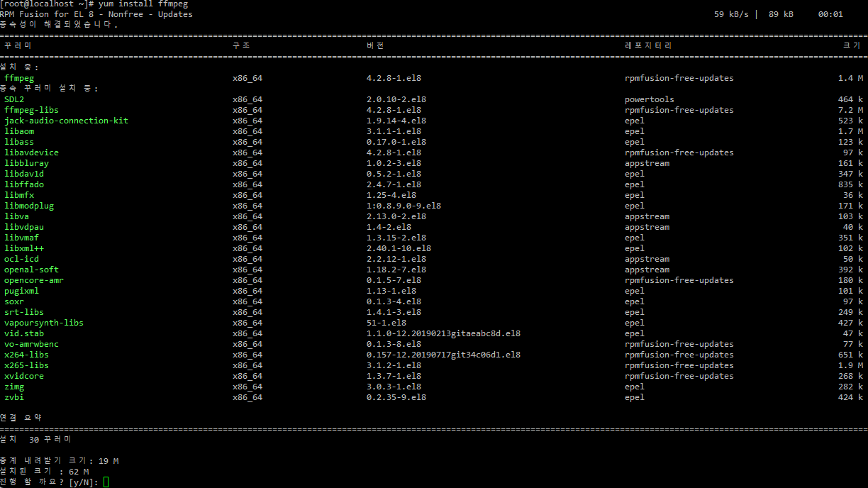Select the pugixml package name
The image size is (868, 488).
[21, 291]
